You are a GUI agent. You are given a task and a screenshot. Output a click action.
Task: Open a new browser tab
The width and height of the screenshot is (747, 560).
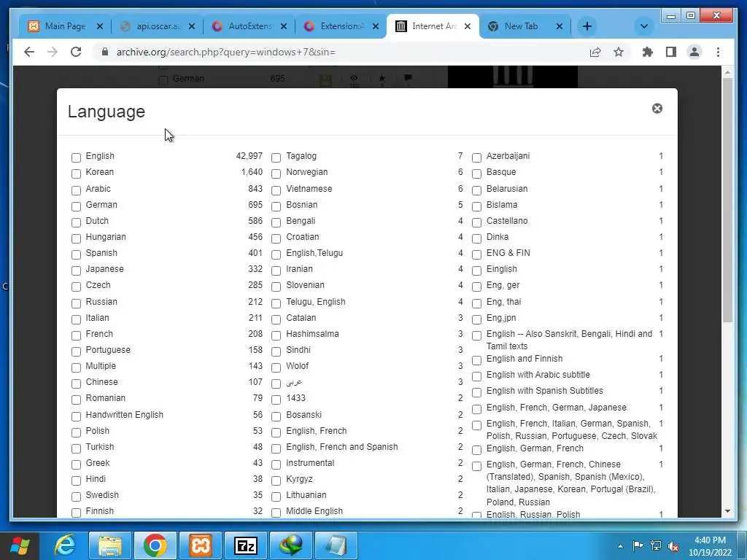tap(587, 26)
